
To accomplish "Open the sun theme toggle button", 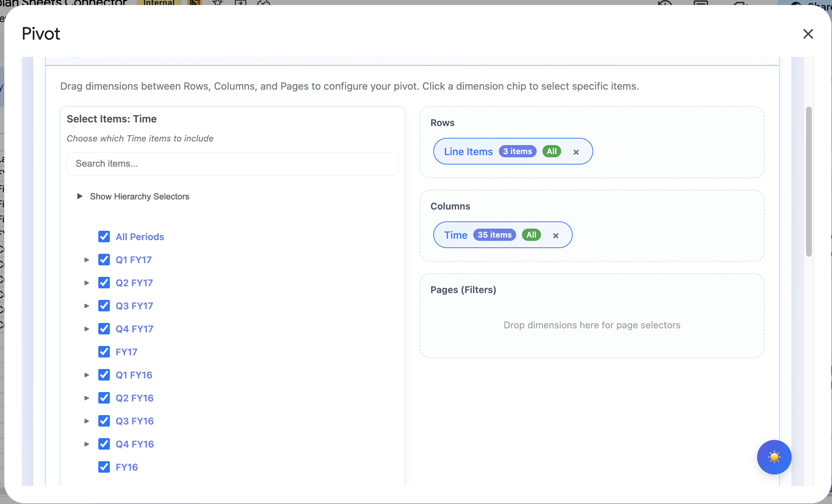I will click(x=774, y=457).
